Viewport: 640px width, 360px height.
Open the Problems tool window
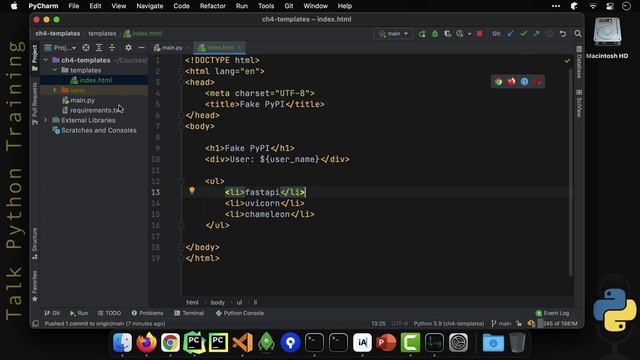147,313
